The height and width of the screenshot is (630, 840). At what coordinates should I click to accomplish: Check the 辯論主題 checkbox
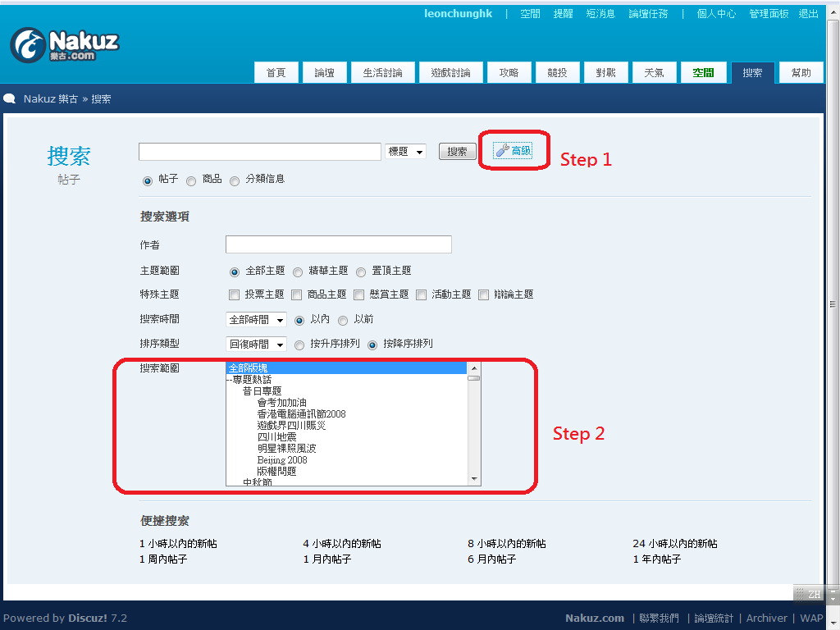click(484, 294)
